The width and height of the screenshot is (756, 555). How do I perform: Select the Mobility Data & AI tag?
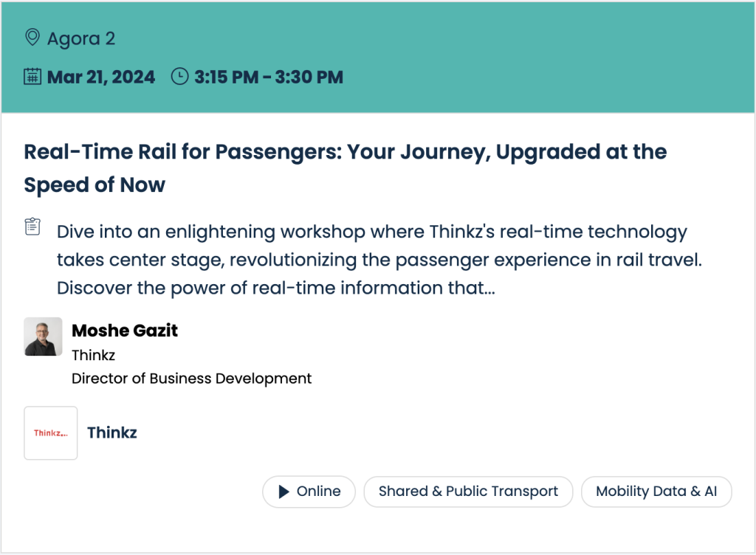click(656, 492)
